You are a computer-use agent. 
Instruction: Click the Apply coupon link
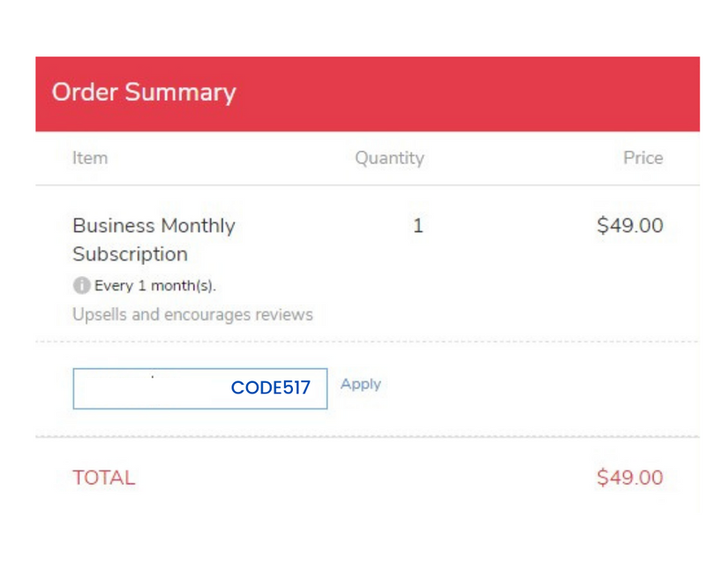tap(361, 385)
